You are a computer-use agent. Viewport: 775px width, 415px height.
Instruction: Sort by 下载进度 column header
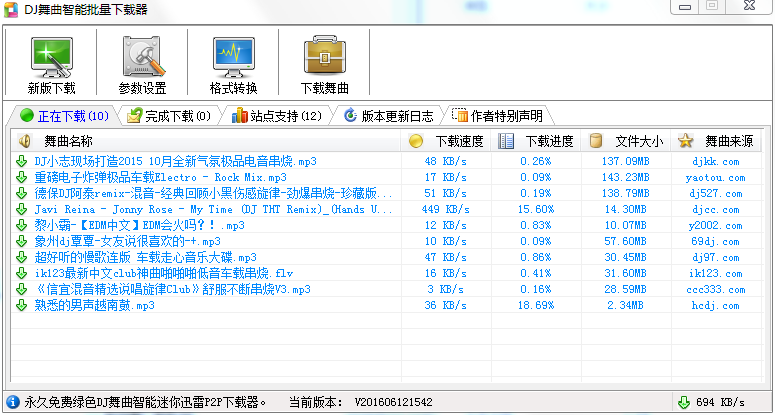[536, 141]
